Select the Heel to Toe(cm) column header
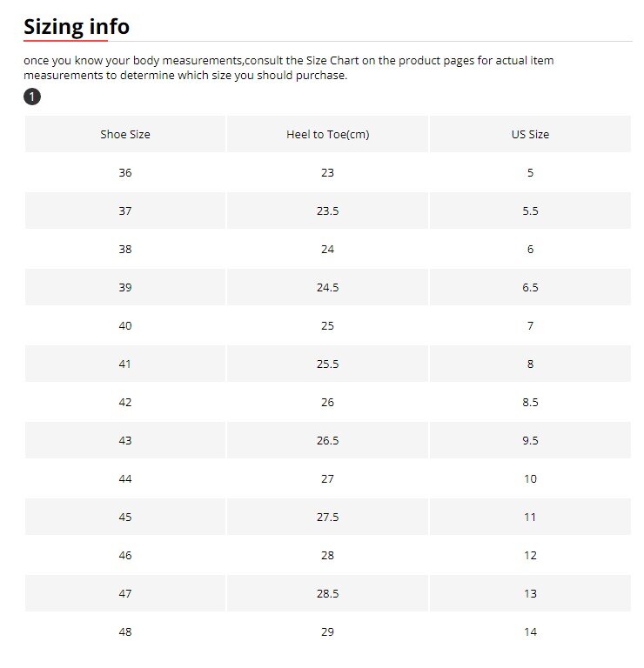The width and height of the screenshot is (644, 668). coord(327,135)
